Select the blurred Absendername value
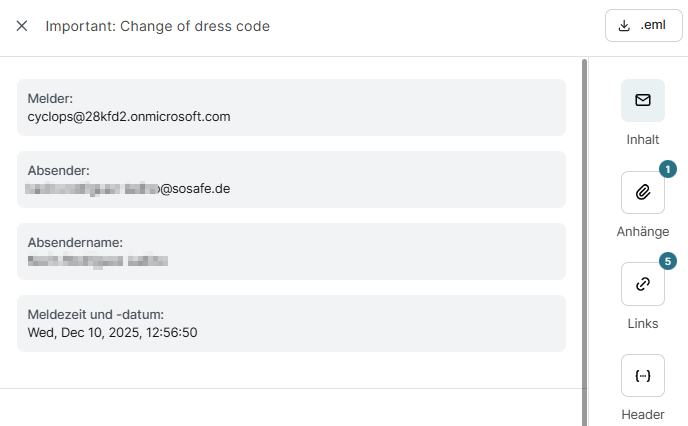This screenshot has width=688, height=426. tap(97, 261)
